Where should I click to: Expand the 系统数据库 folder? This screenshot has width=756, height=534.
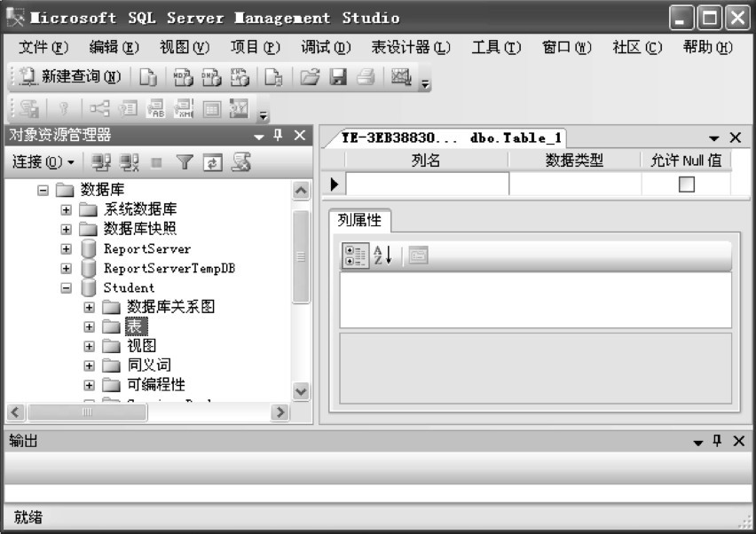coord(66,209)
